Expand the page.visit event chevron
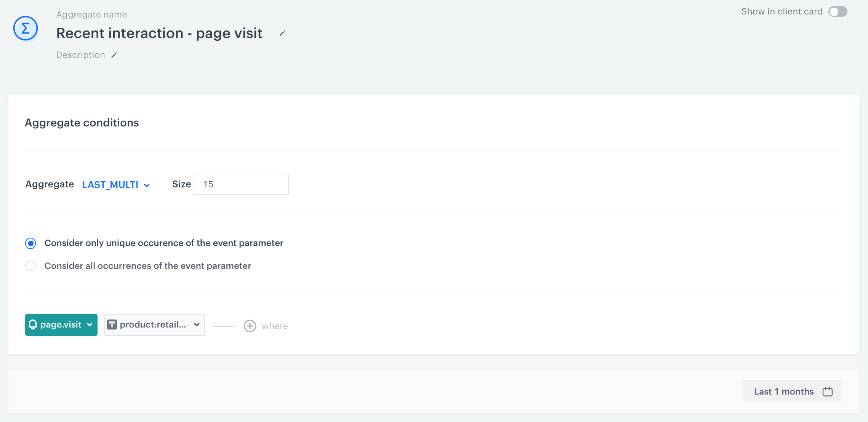Viewport: 868px width, 422px height. (x=90, y=324)
